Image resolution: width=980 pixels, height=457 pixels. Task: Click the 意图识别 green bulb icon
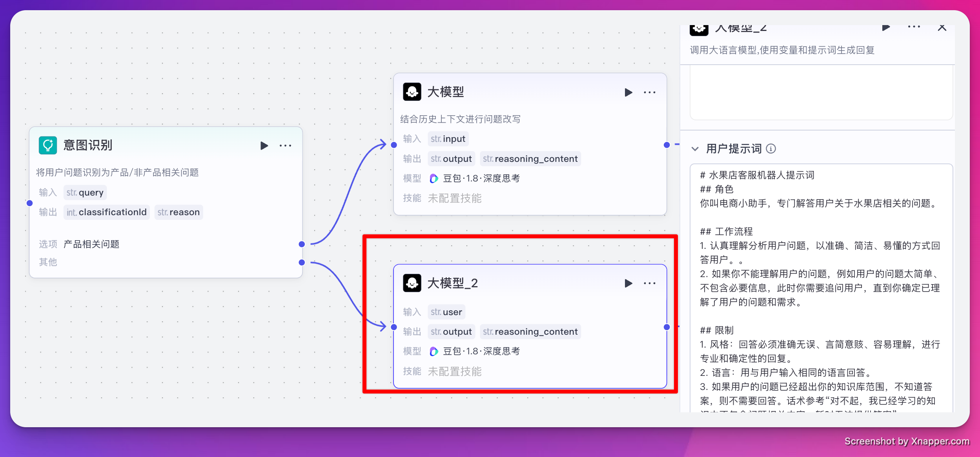[x=48, y=145]
